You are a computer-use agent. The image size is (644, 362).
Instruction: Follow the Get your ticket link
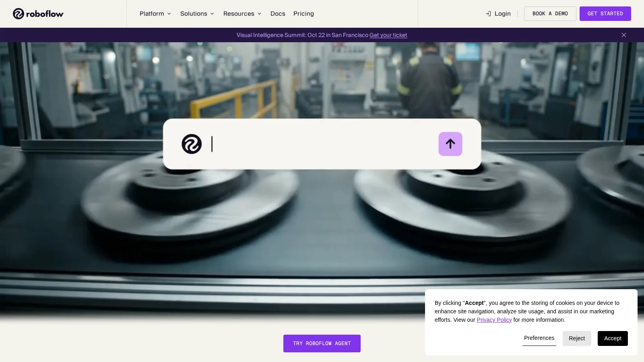tap(388, 35)
